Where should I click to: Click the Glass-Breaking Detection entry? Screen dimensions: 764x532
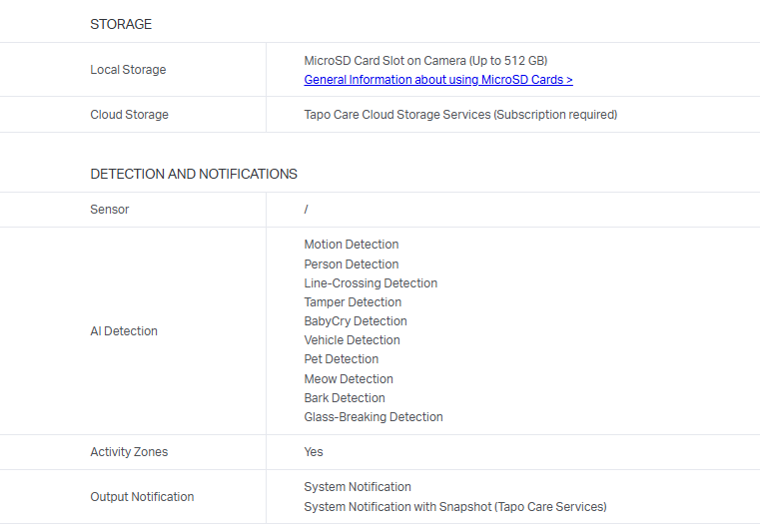click(x=374, y=417)
